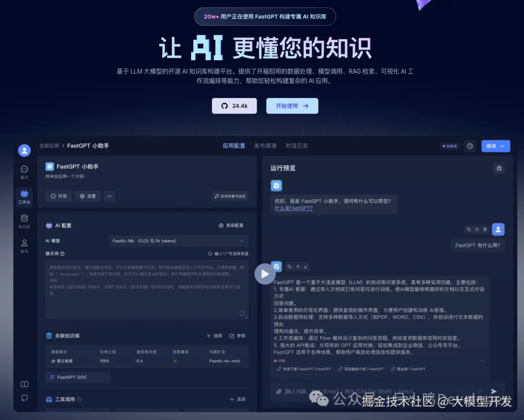
Task: Select 工作台 workbench in the sidebar
Action: click(x=24, y=197)
